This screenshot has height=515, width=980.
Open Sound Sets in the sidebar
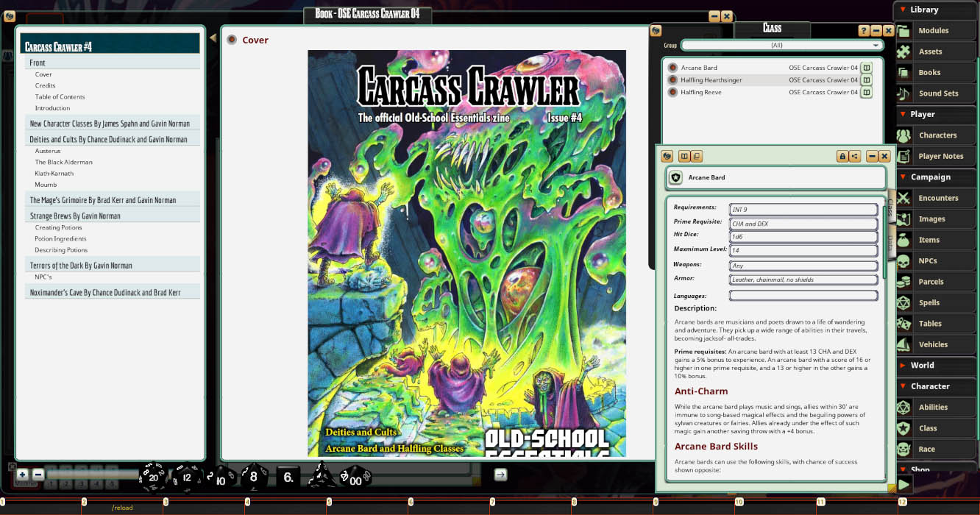click(936, 93)
